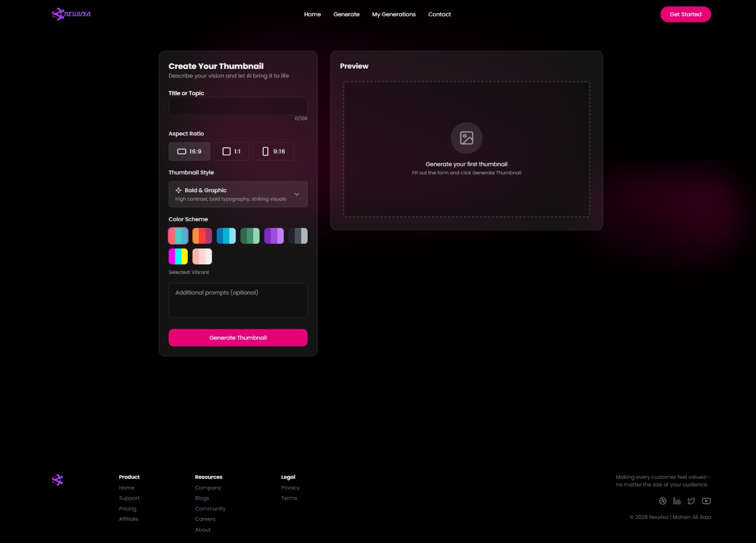The width and height of the screenshot is (756, 543).
Task: Choose the magenta-cyan-yellow neon color swatch
Action: coord(178,256)
